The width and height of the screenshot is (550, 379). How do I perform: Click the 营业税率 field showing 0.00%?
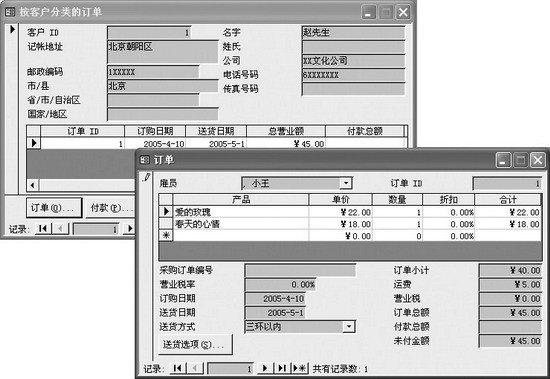280,285
